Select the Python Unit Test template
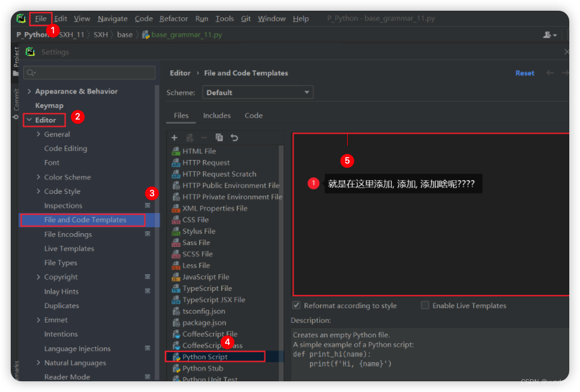580x392 pixels. pos(210,378)
